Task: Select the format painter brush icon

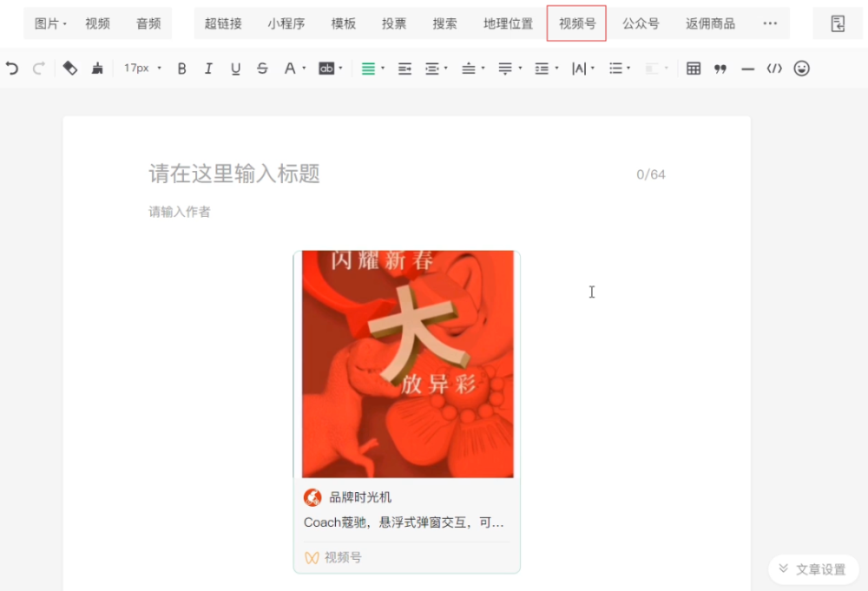Action: [97, 69]
